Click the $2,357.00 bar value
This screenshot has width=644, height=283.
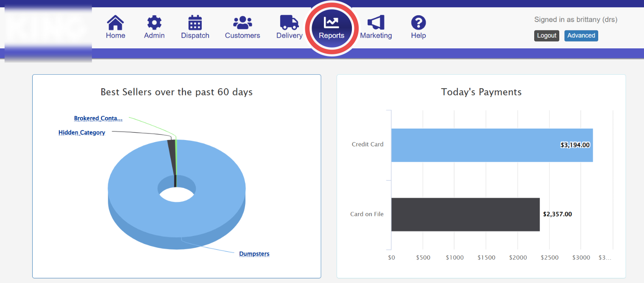[x=558, y=214]
